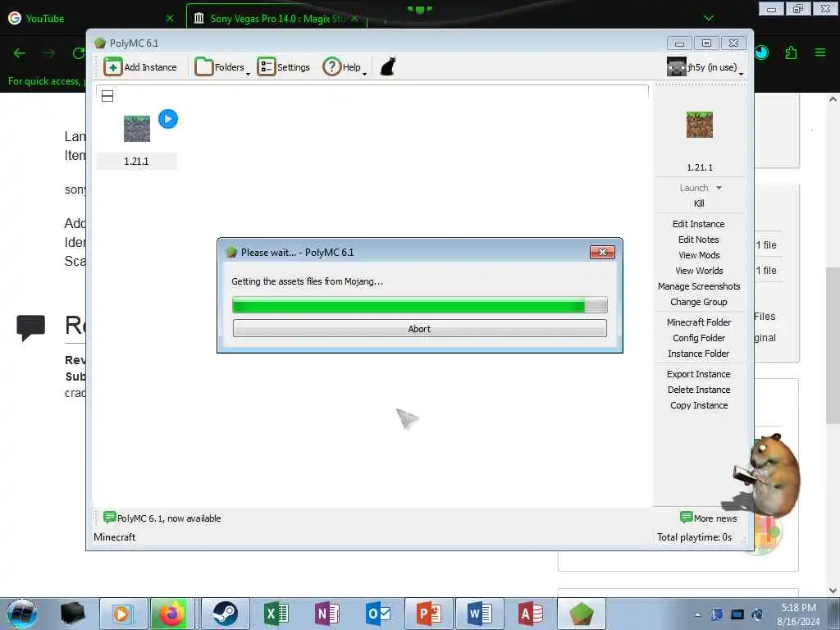Click the jh5y account avatar
840x630 pixels.
click(x=676, y=67)
